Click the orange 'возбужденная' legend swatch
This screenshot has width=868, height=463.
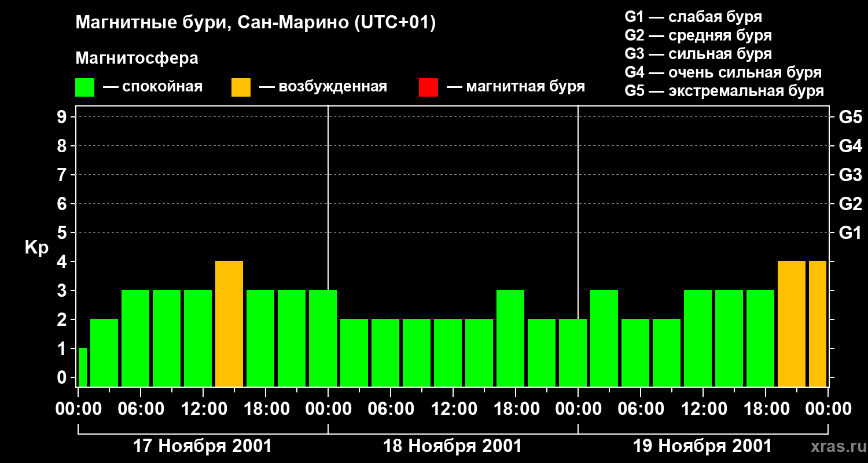241,87
